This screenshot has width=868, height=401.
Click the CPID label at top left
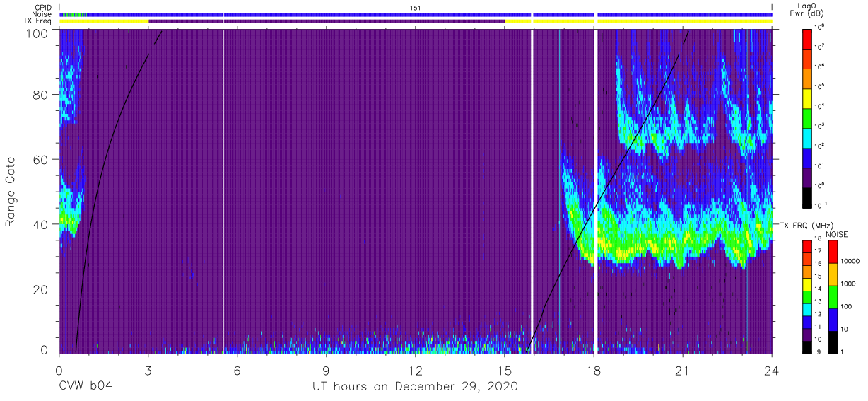[43, 7]
